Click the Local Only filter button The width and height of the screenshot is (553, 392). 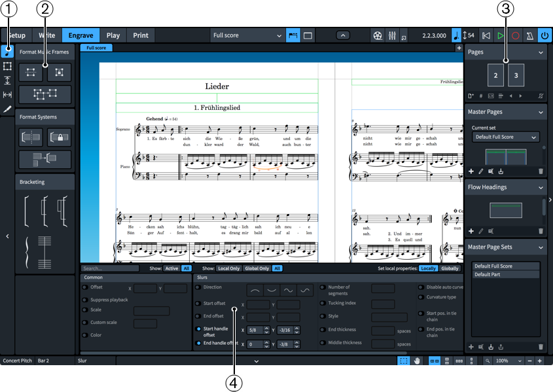pos(228,268)
